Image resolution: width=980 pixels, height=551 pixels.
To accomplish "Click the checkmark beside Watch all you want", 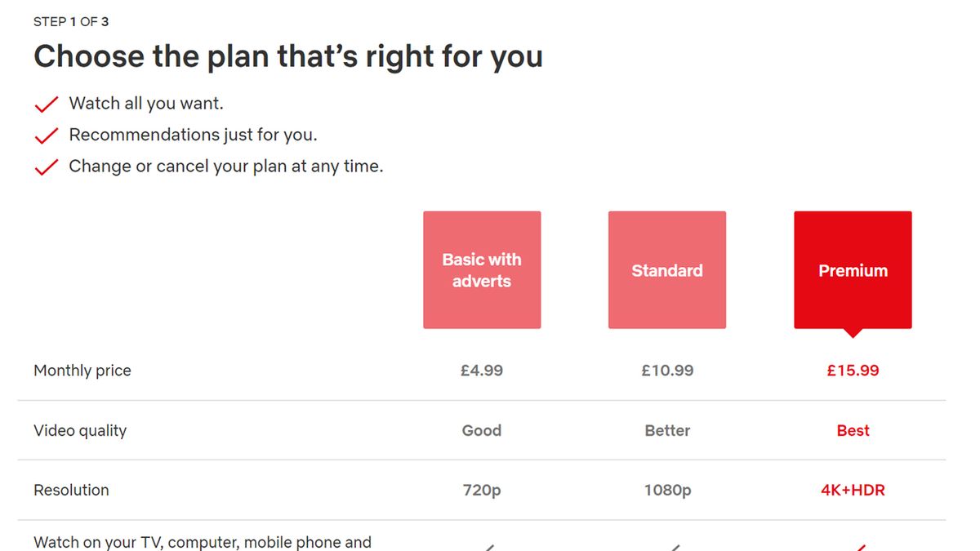I will [x=46, y=104].
